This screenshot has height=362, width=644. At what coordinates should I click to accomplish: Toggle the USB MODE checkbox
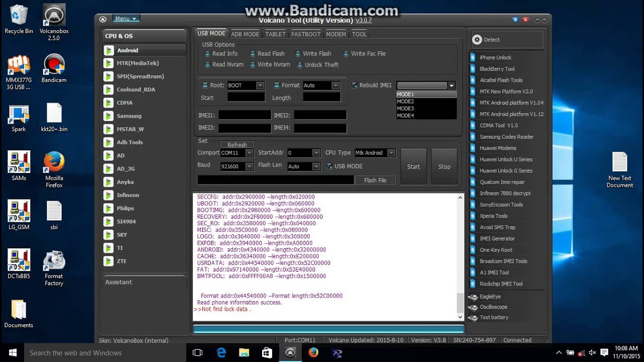pos(330,166)
